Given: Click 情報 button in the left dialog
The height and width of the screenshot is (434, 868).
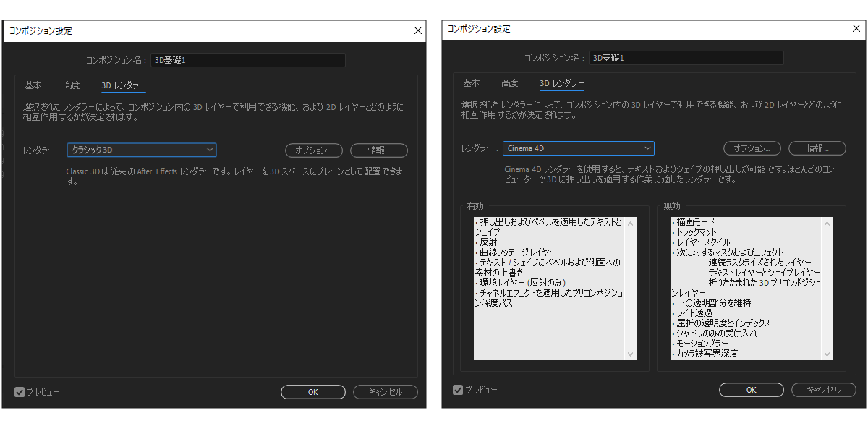Looking at the screenshot, I should (379, 150).
